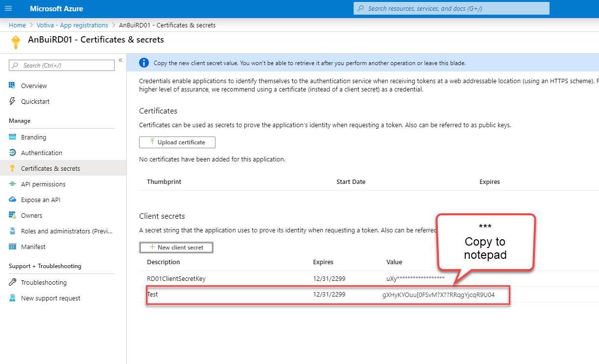Click the key icon beside the page title
Screen dimensions: 599x364
16,43
